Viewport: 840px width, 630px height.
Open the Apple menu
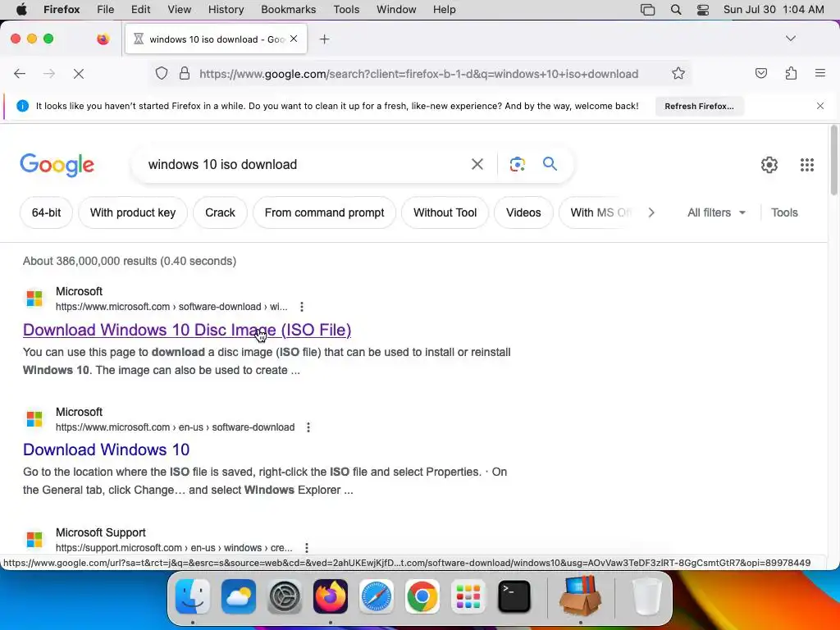point(21,10)
